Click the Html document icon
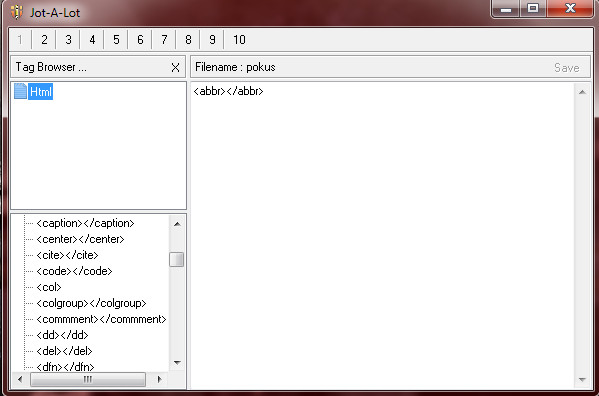The height and width of the screenshot is (396, 599). 20,91
